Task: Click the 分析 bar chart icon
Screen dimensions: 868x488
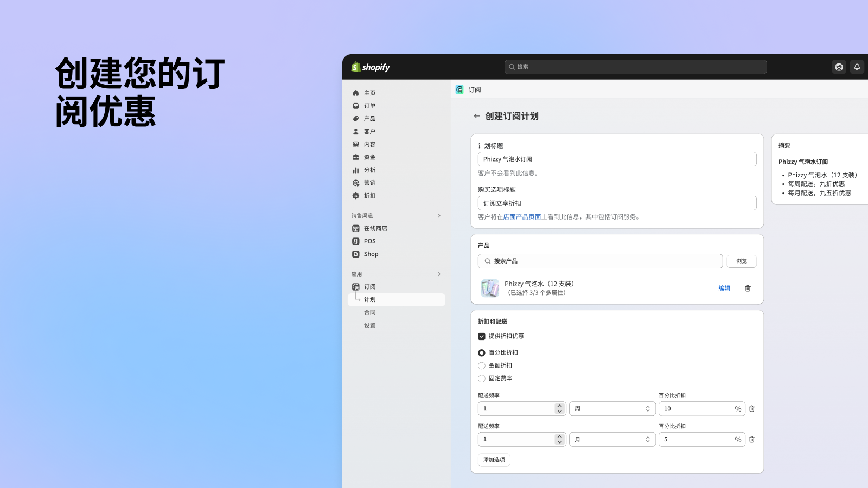Action: tap(356, 170)
